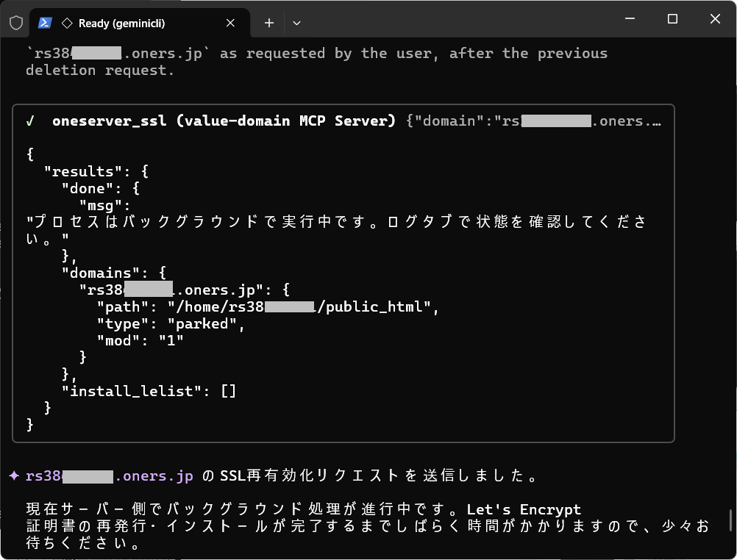The image size is (737, 560).
Task: Click the PowerShell icon on the tab
Action: point(45,23)
